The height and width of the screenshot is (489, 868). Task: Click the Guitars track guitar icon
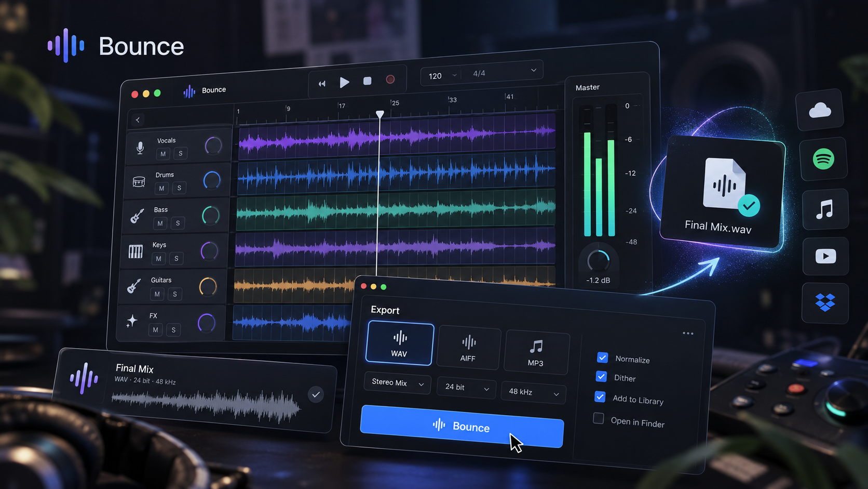click(134, 286)
